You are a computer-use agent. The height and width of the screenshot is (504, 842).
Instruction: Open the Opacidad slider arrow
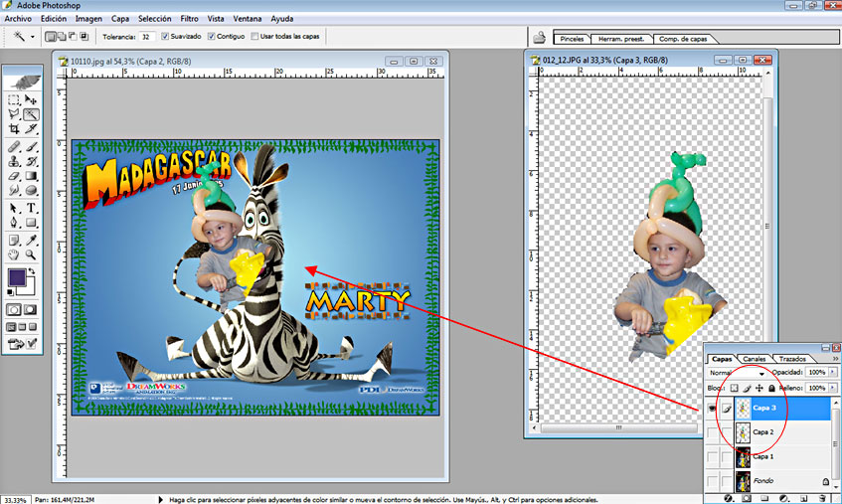coord(833,372)
